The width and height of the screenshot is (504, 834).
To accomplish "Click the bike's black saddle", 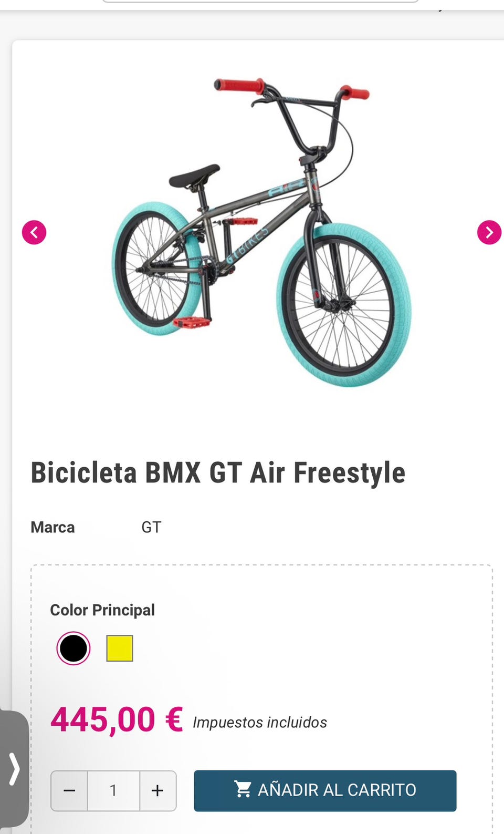I will pos(194,176).
